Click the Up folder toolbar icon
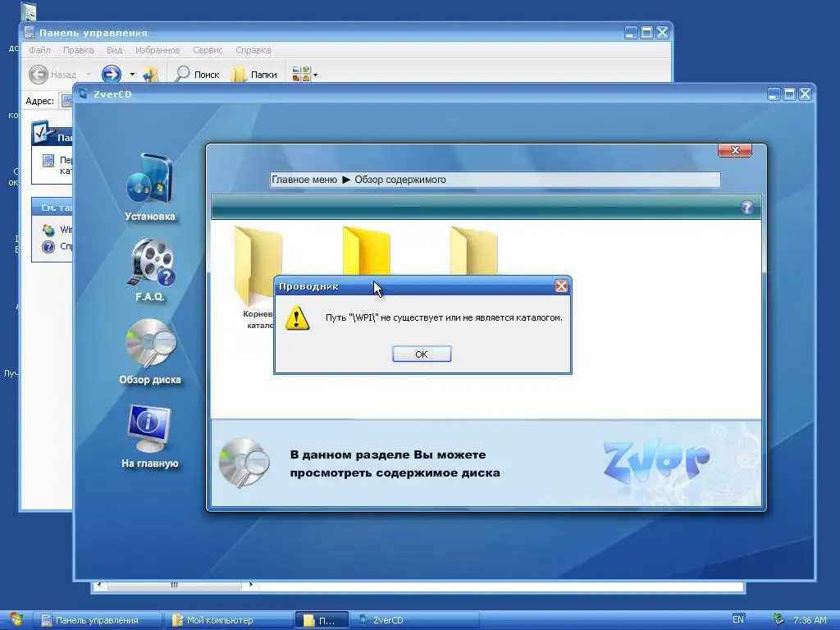 [x=151, y=74]
